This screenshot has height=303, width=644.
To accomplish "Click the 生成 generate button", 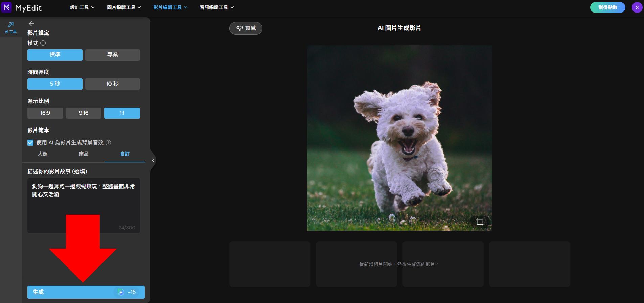I will point(86,292).
